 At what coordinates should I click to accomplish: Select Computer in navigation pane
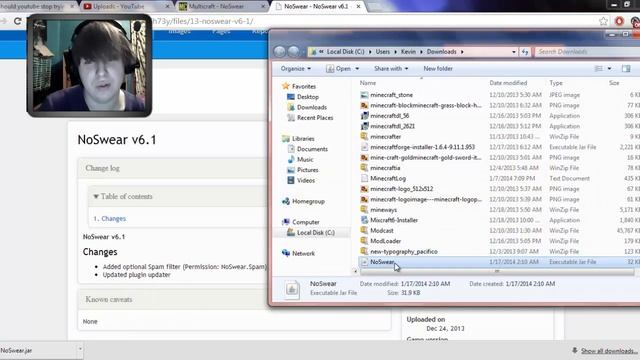click(x=306, y=222)
